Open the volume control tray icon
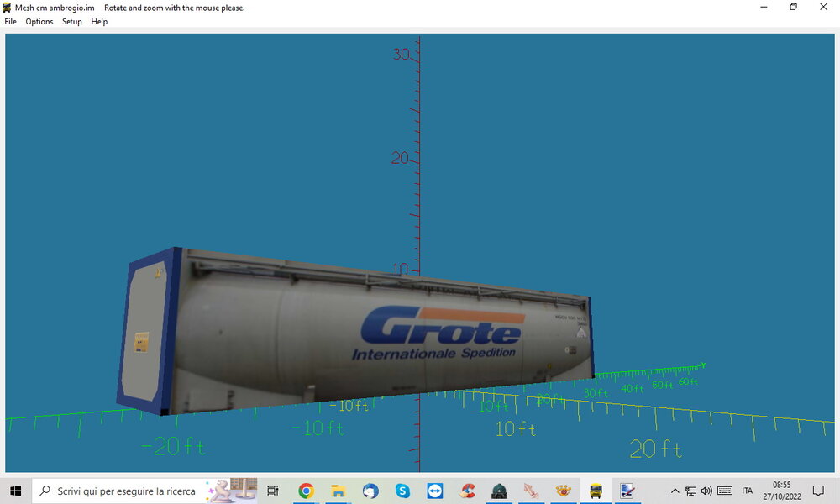Screen dimensions: 840x504 tap(707, 491)
